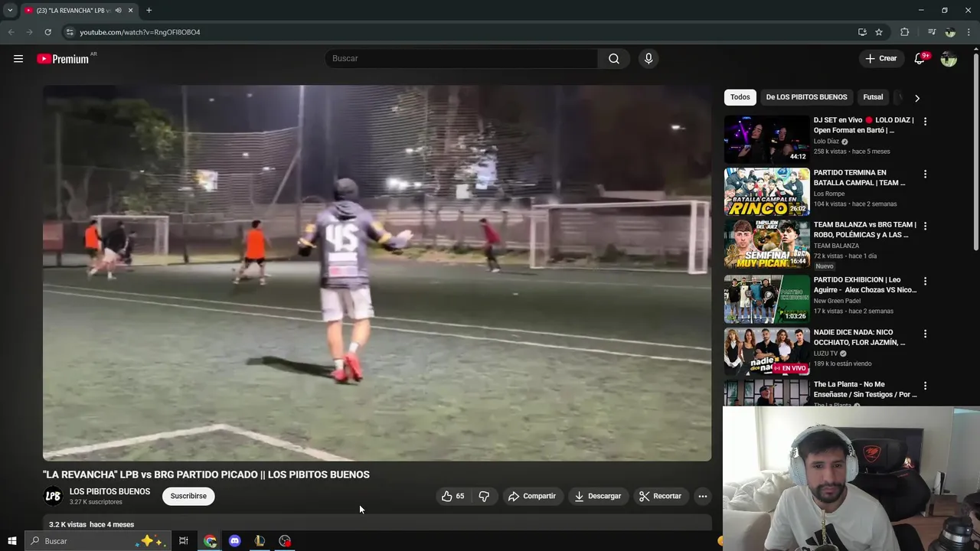Viewport: 980px width, 551px height.
Task: Open the DJ SET en Vivo thumbnail
Action: (x=766, y=139)
